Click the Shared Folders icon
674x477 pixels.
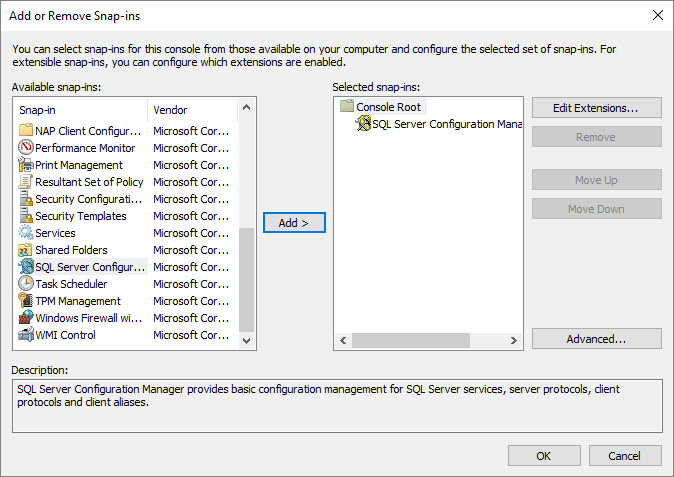pos(26,250)
